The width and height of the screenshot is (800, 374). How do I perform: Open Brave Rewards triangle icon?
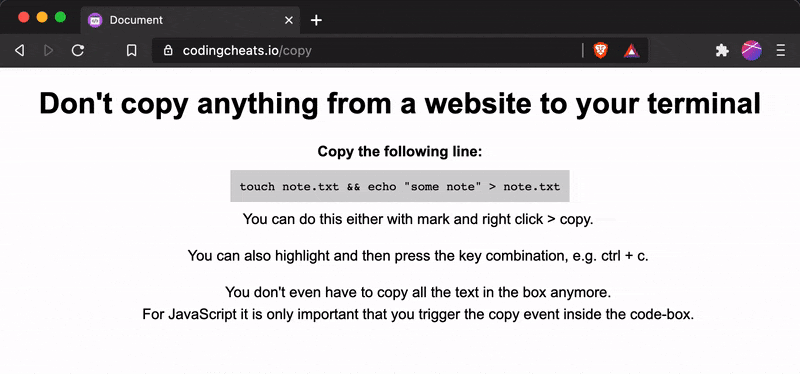pyautogui.click(x=632, y=50)
